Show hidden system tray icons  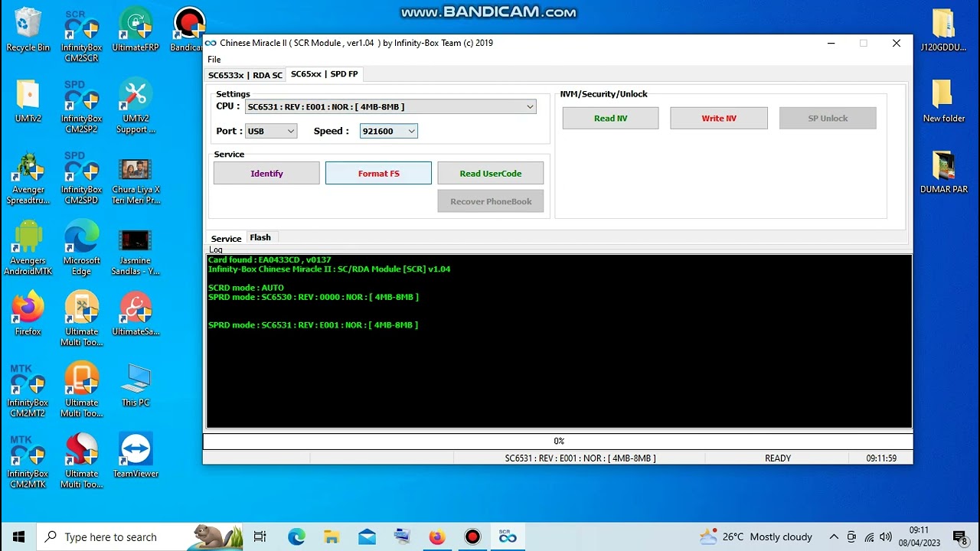click(834, 536)
